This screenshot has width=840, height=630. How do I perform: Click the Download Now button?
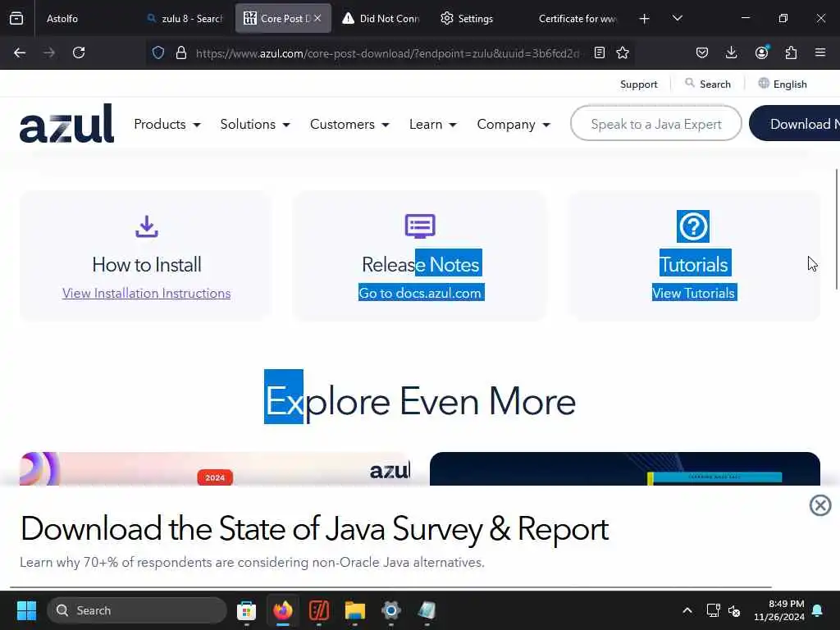(795, 124)
